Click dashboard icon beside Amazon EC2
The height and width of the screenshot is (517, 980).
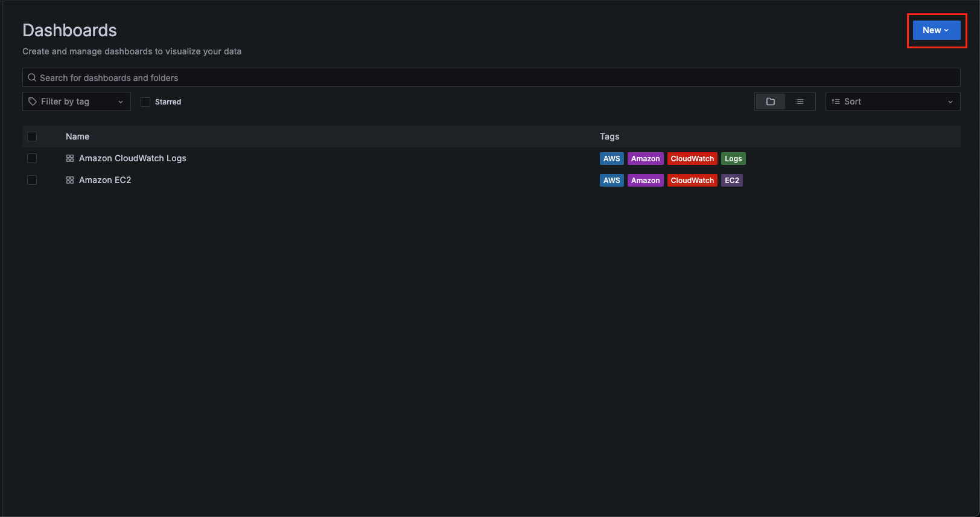(70, 180)
